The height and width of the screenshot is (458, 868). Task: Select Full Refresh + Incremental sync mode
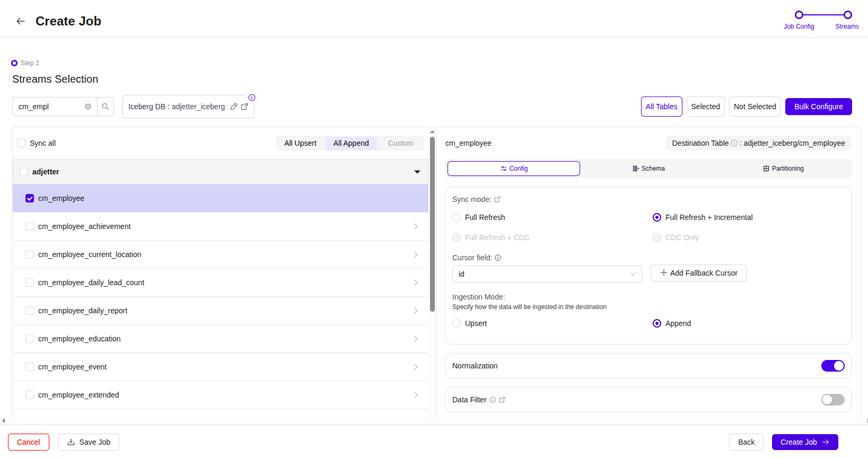(x=657, y=217)
